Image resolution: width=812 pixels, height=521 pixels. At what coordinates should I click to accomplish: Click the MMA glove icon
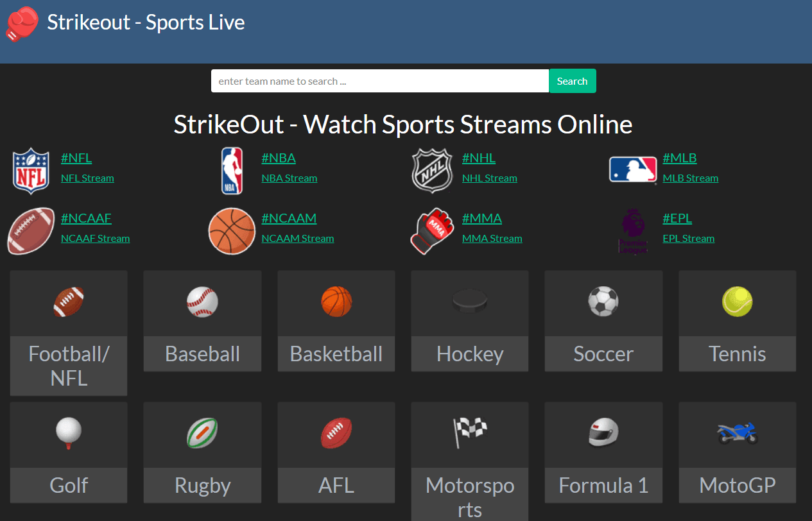click(432, 231)
